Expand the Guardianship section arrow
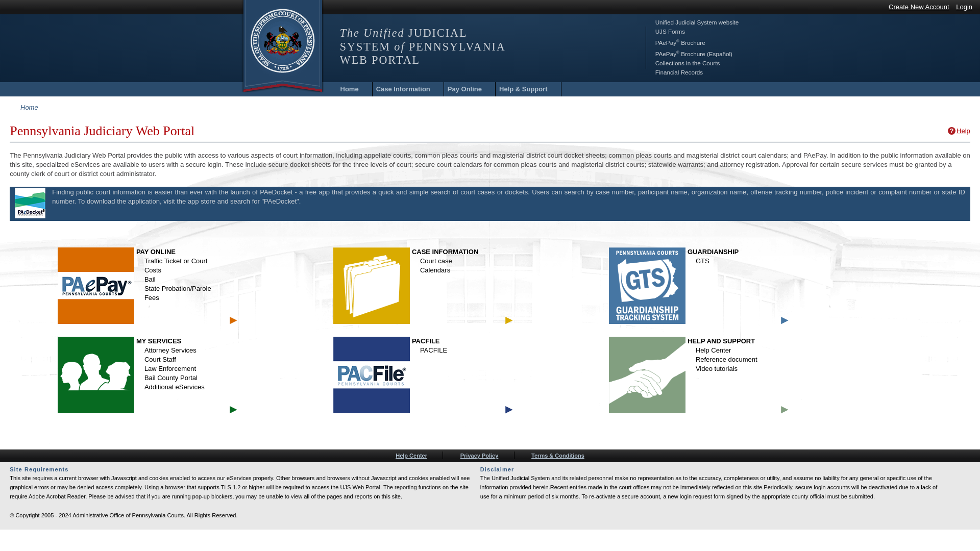The image size is (980, 551). click(785, 320)
